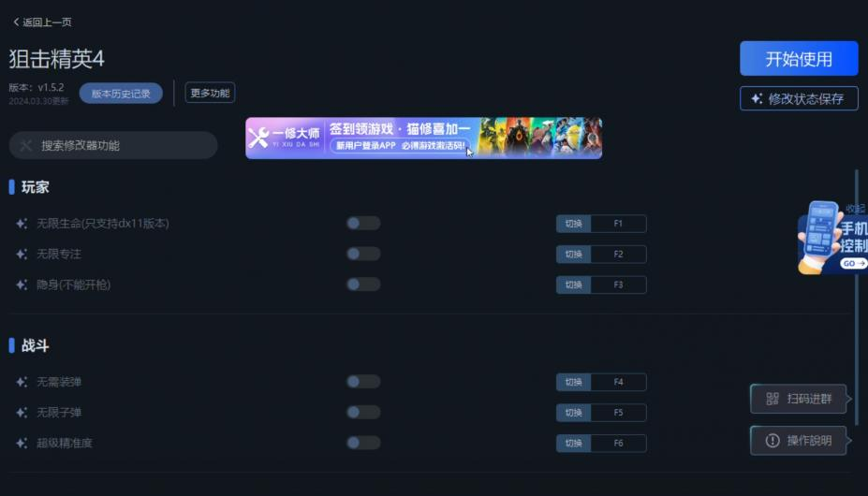Image resolution: width=868 pixels, height=496 pixels.
Task: Click the exclamation icon in 操作說明
Action: tap(772, 441)
